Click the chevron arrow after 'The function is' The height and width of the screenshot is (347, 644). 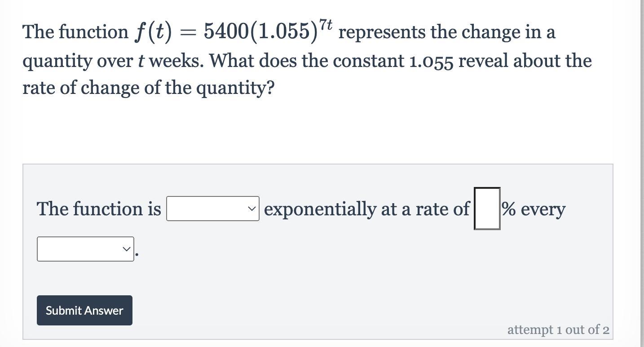252,209
